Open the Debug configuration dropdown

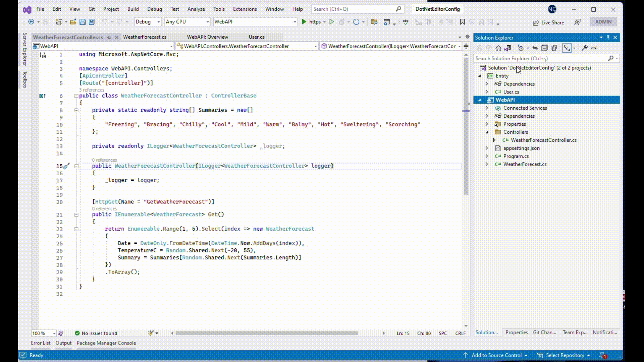click(148, 22)
